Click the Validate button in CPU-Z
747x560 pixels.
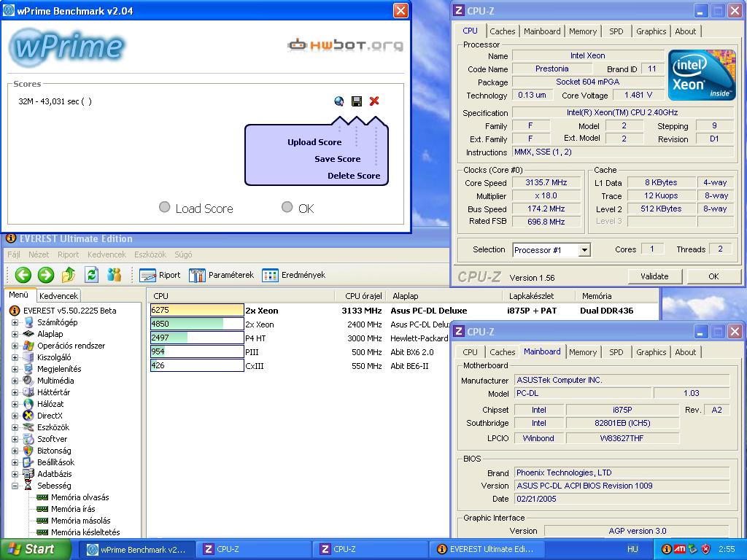pyautogui.click(x=654, y=276)
